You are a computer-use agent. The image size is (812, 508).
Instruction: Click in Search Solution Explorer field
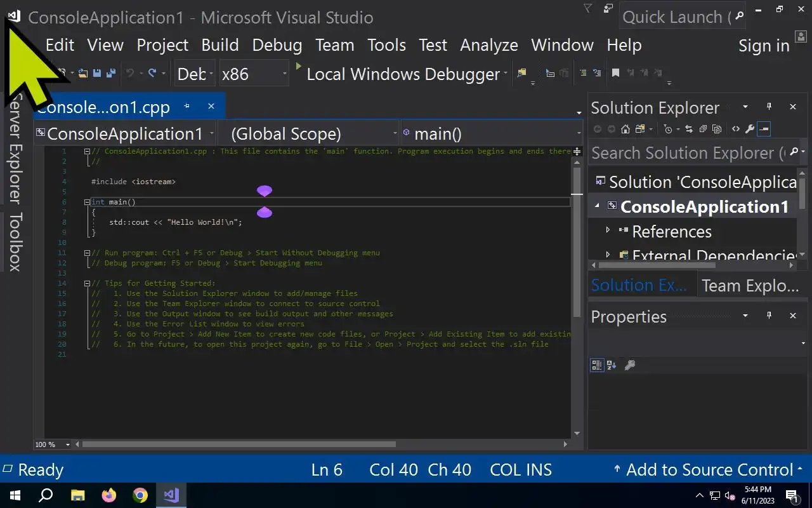pos(688,153)
